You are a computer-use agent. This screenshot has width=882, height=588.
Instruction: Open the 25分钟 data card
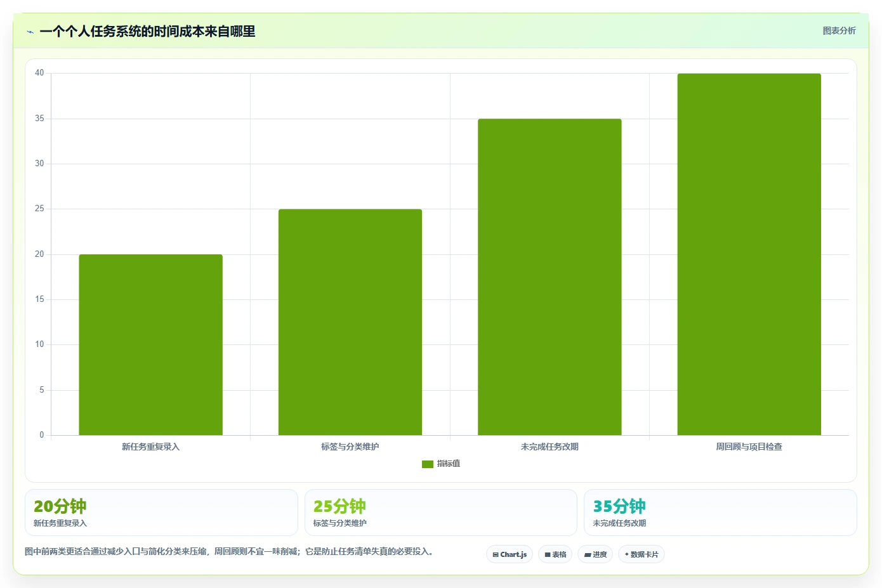point(441,513)
